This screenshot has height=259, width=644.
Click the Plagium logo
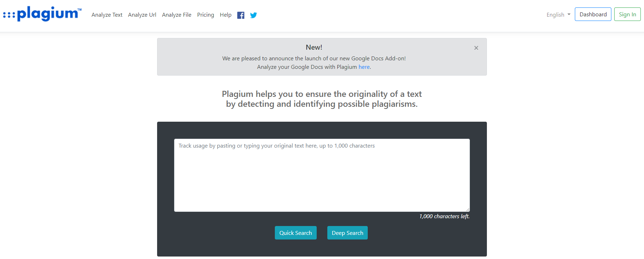pos(42,14)
